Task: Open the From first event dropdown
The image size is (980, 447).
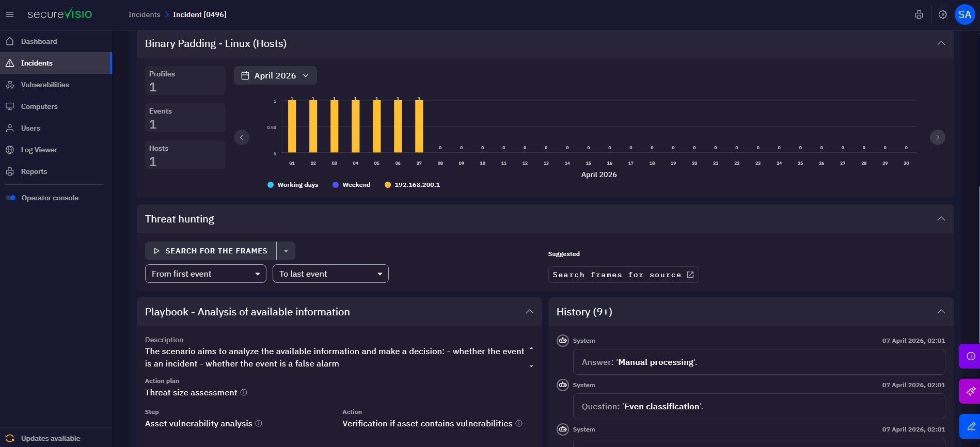Action: coord(206,274)
